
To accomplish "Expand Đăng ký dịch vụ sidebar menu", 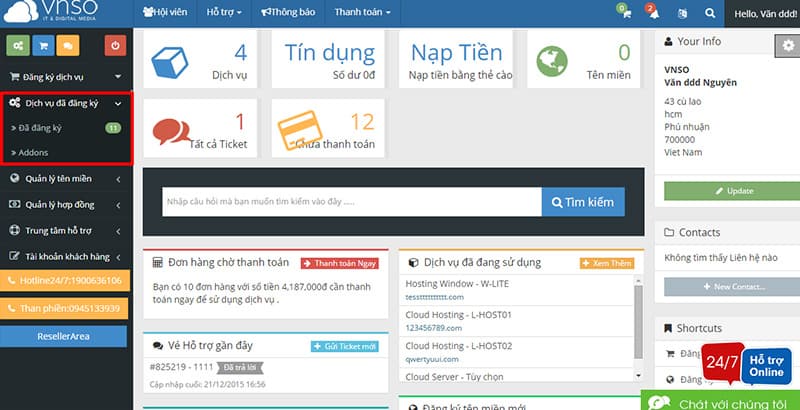I will pyautogui.click(x=66, y=77).
